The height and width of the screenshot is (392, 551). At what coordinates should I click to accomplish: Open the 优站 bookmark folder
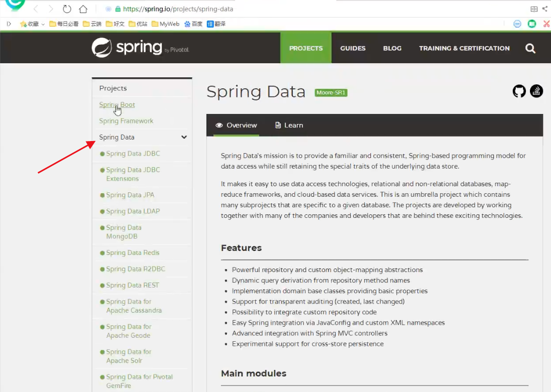pyautogui.click(x=138, y=24)
